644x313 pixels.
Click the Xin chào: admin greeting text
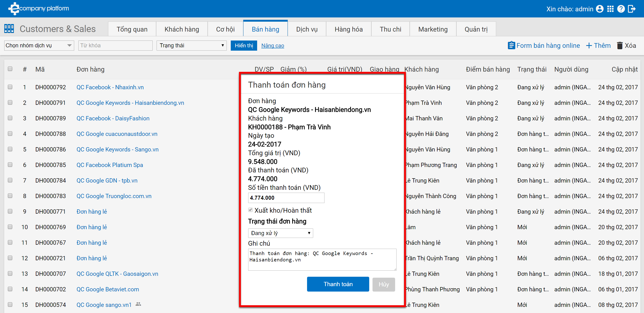[x=570, y=9]
